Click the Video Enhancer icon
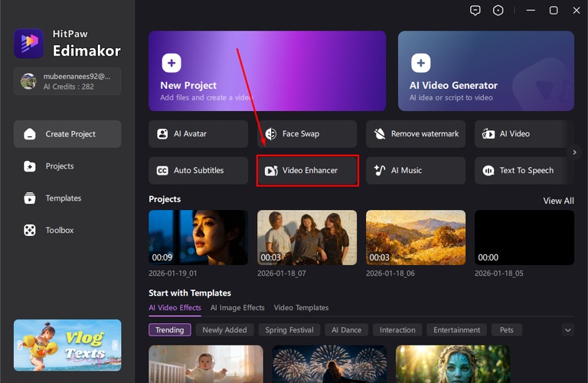The height and width of the screenshot is (383, 588). click(x=271, y=171)
